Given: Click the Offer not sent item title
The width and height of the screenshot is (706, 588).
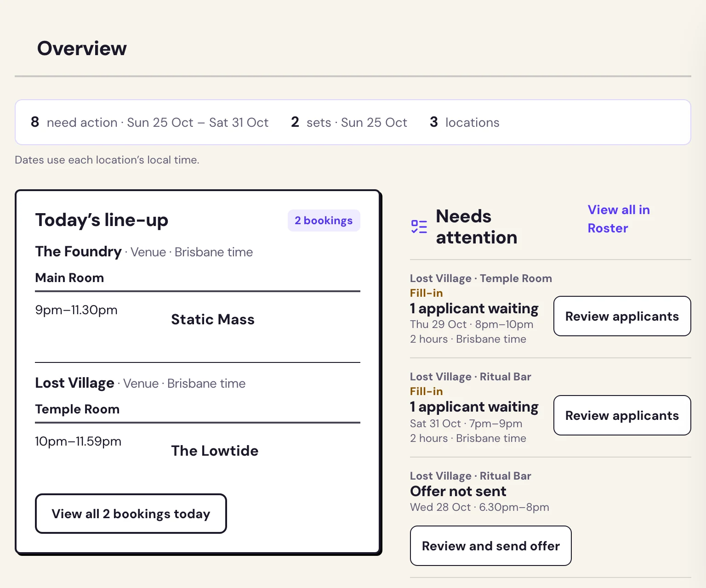Looking at the screenshot, I should coord(458,491).
